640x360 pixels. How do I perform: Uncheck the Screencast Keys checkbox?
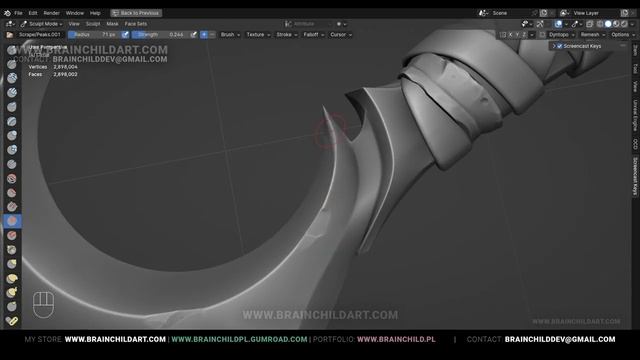[x=560, y=46]
